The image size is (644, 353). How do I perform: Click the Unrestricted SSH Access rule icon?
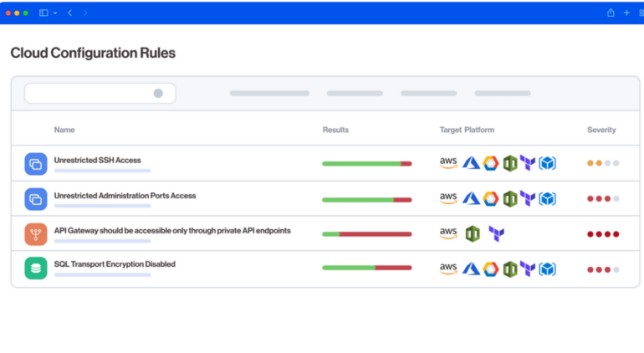click(x=36, y=164)
